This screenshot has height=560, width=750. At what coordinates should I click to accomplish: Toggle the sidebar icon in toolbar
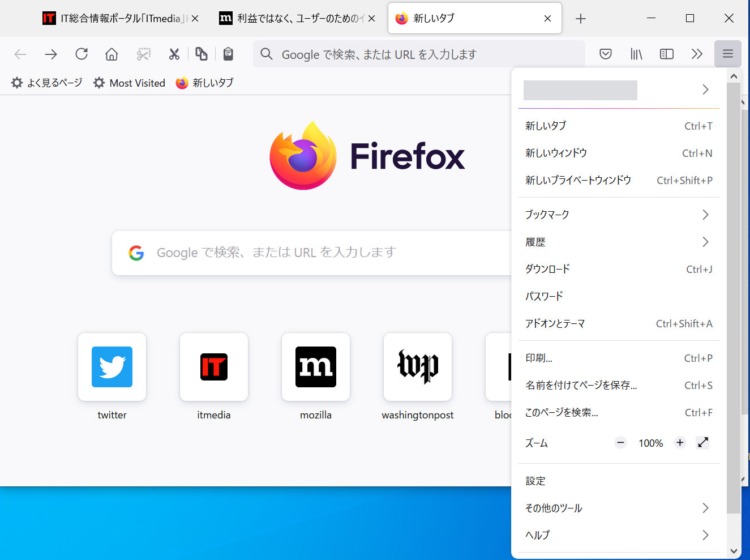[667, 54]
